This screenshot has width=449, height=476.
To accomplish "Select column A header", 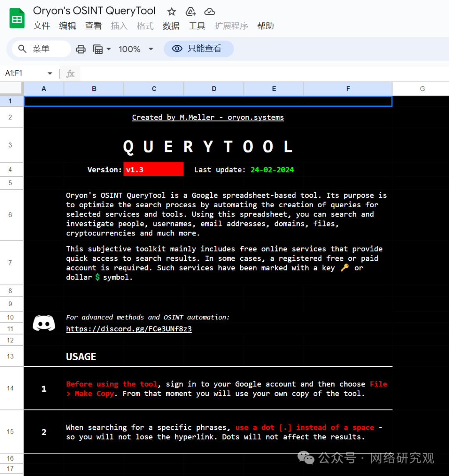I will point(44,89).
